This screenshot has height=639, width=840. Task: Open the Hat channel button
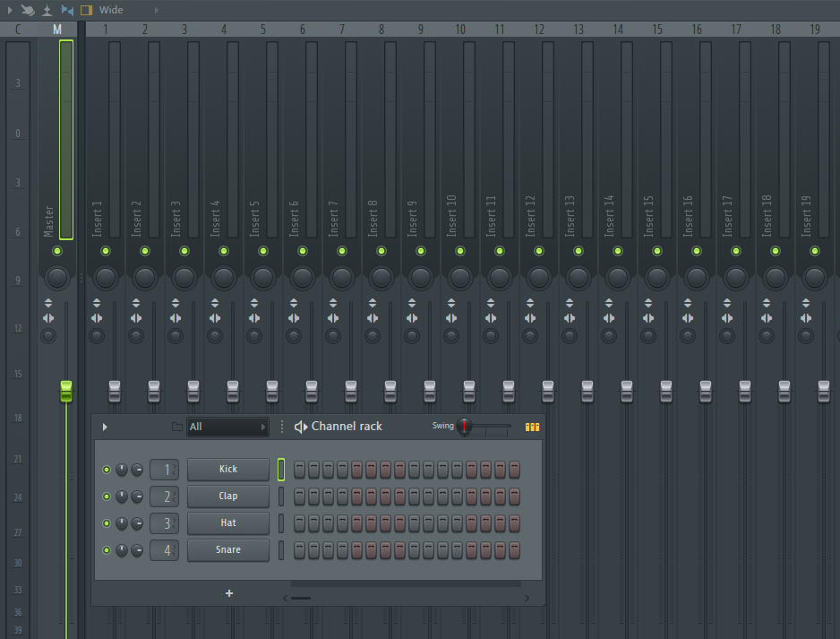[x=228, y=522]
